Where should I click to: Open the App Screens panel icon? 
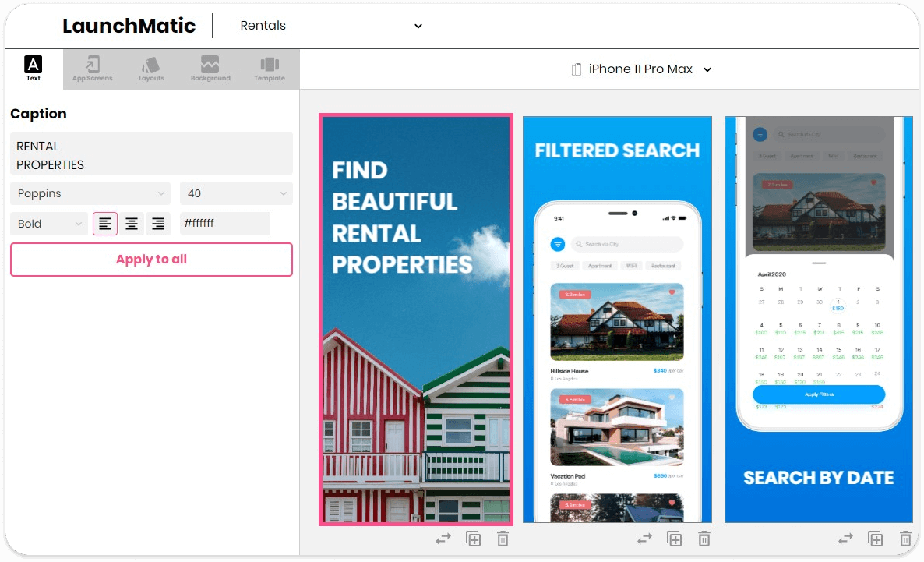(x=92, y=67)
